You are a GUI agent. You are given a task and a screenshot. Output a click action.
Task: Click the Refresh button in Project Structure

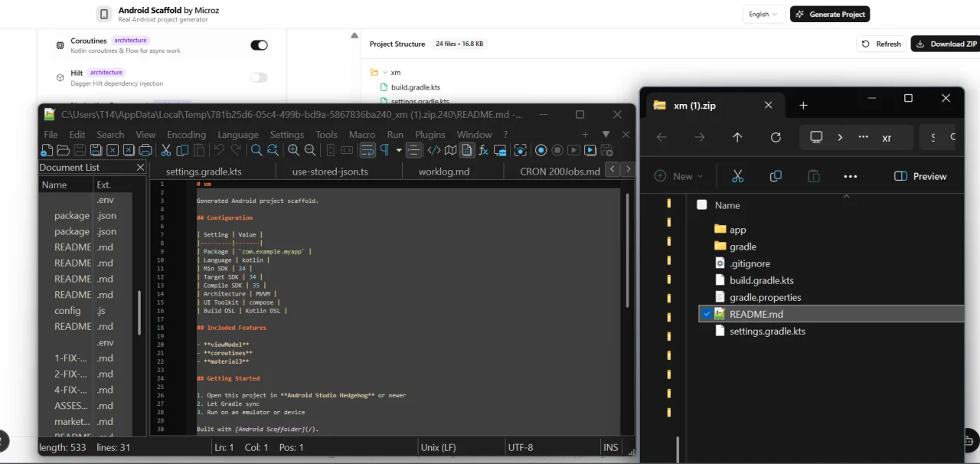881,44
